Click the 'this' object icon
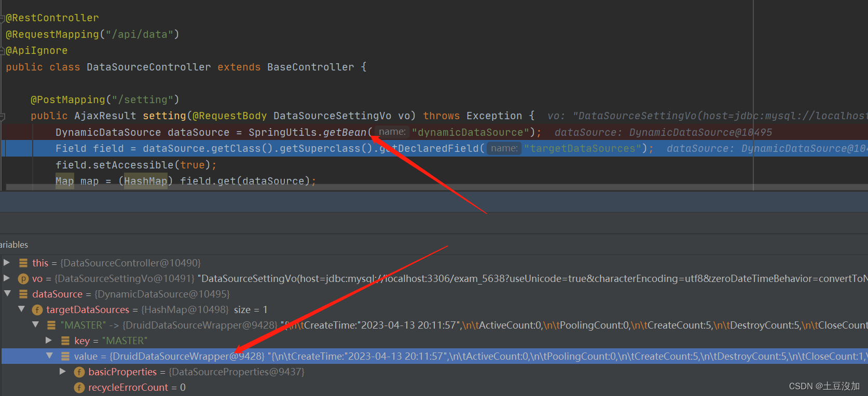Image resolution: width=868 pixels, height=396 pixels. click(x=23, y=263)
